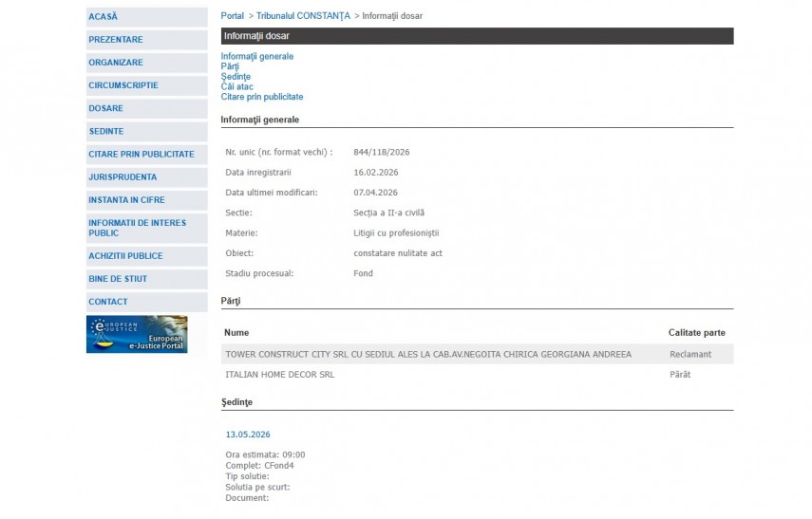Viewport: 812px width, 519px height.
Task: Follow Citare prin publicitate anchor link
Action: 262,97
